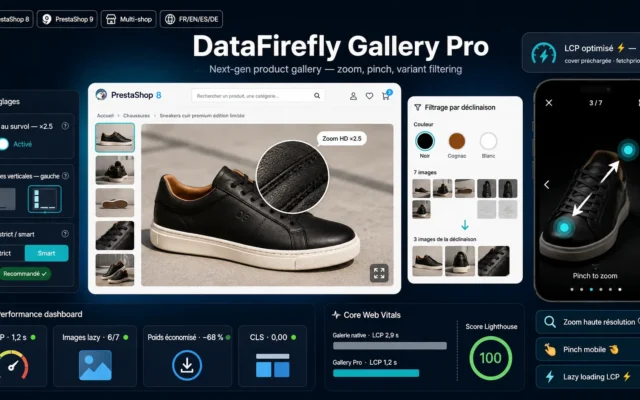Open the last image under 3 images de la déclinaison
640x400 pixels.
(493, 261)
